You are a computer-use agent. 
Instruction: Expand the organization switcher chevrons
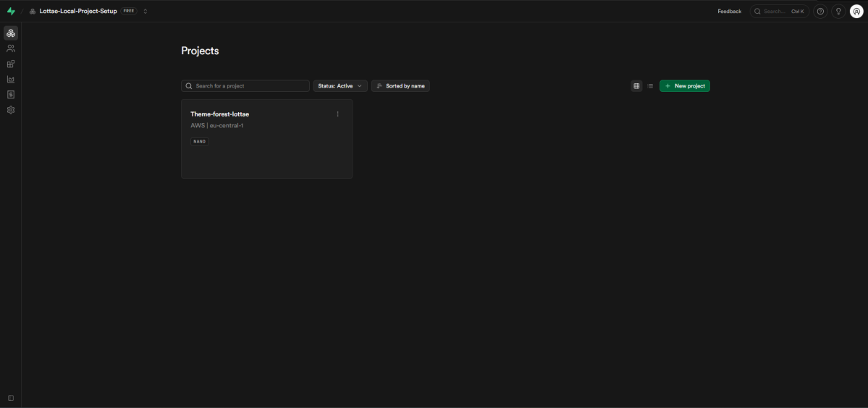point(145,11)
